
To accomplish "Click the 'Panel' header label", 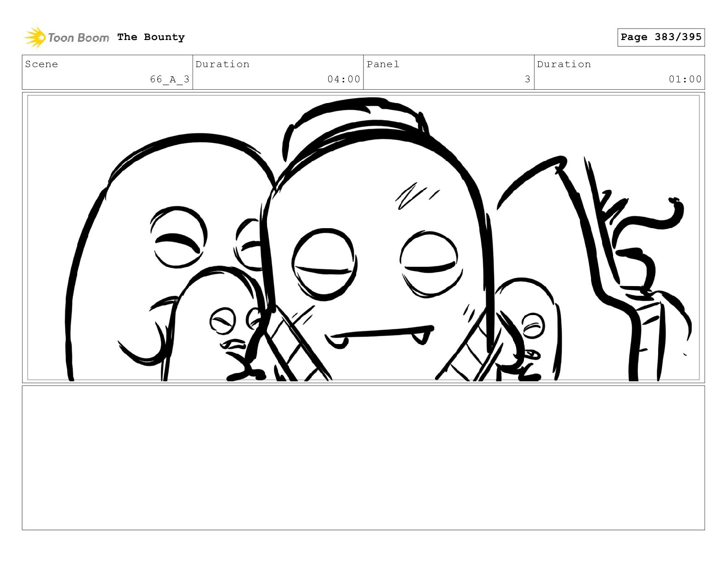I will pyautogui.click(x=383, y=64).
